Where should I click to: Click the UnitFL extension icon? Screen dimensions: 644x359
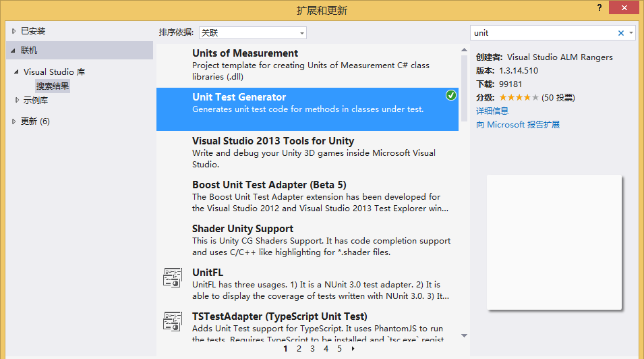pyautogui.click(x=173, y=277)
